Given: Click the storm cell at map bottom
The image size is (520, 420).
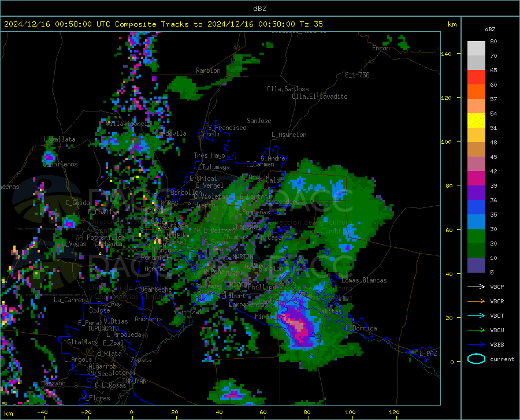Looking at the screenshot, I should (233, 393).
